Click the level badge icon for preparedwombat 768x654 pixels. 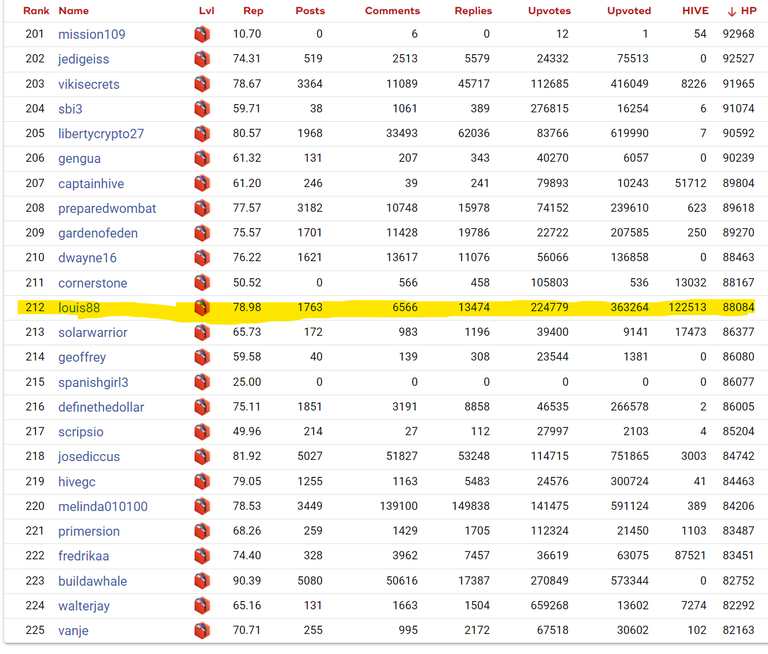[202, 208]
